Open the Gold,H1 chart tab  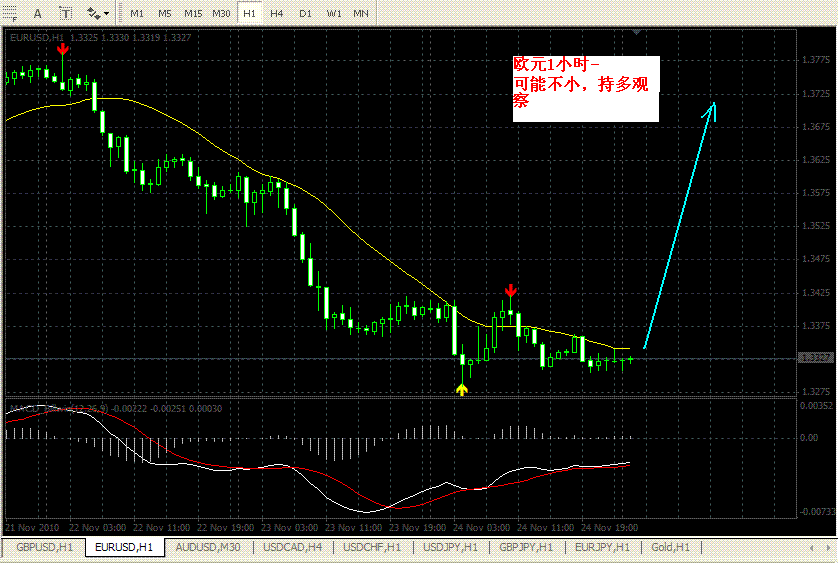(670, 547)
